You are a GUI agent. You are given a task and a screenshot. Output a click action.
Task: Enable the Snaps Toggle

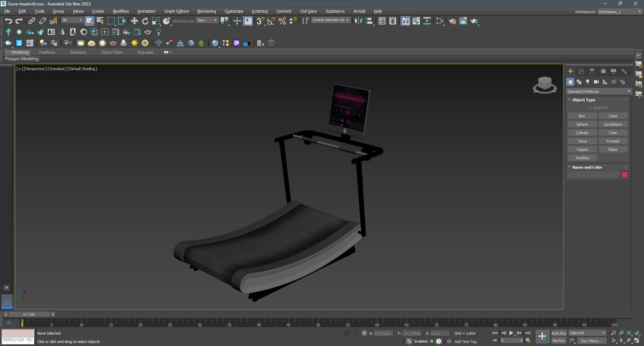point(260,21)
